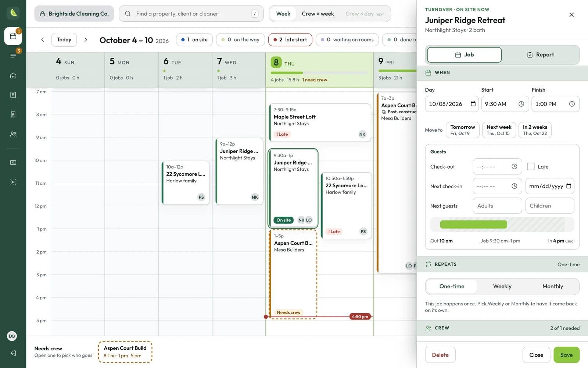Click the logout icon in sidebar
Image resolution: width=588 pixels, height=368 pixels.
(x=13, y=353)
